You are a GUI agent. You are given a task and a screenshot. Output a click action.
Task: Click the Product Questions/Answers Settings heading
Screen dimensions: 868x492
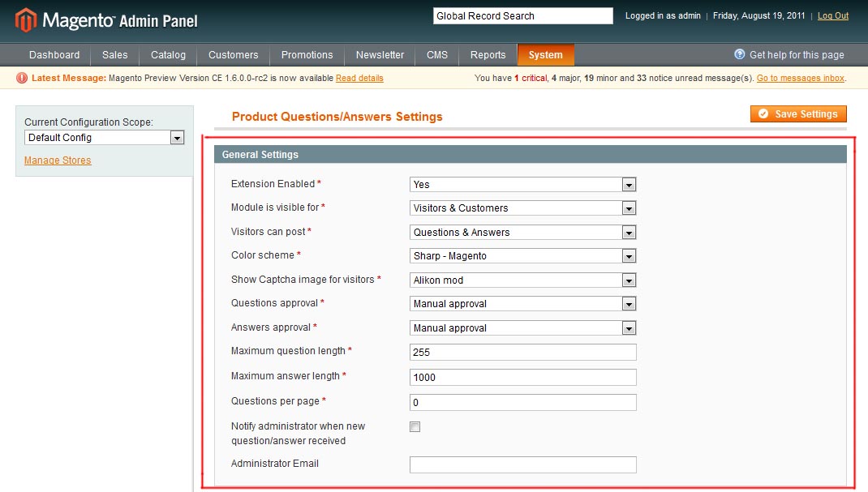[x=337, y=117]
